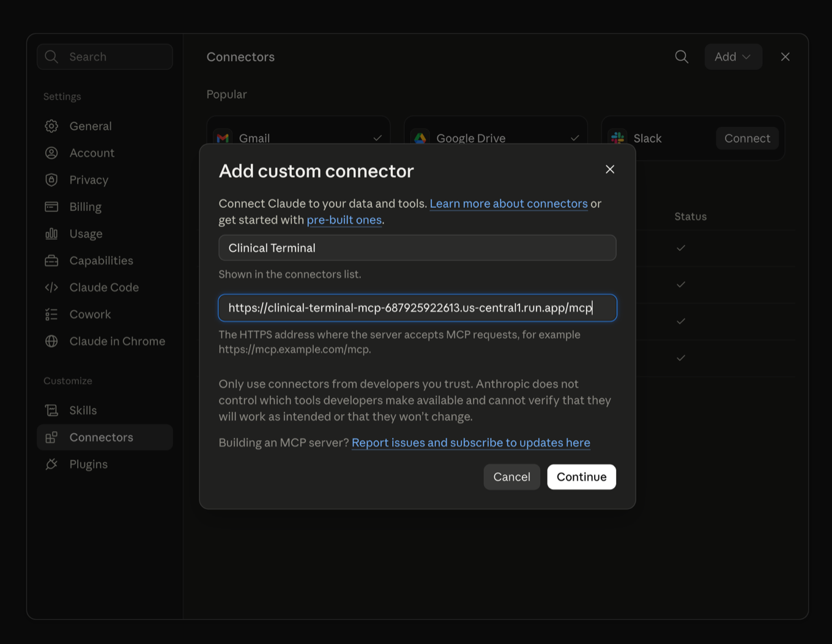Open Report issues and subscribe link
The image size is (832, 644).
pos(471,443)
